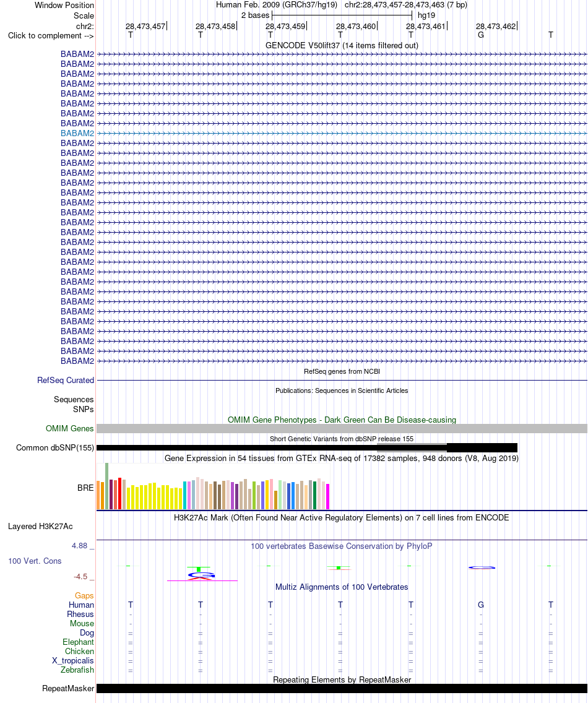Click the X_tropicalis alignment row label
Viewport: 588px width, 703px height.
pyautogui.click(x=72, y=660)
